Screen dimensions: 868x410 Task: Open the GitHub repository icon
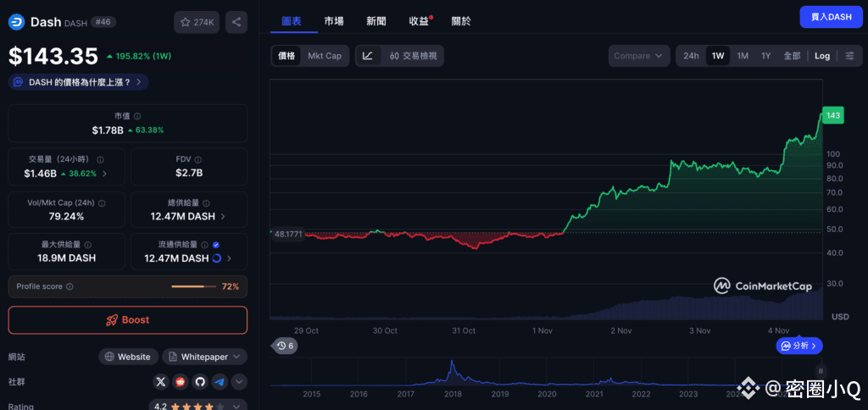pos(200,382)
